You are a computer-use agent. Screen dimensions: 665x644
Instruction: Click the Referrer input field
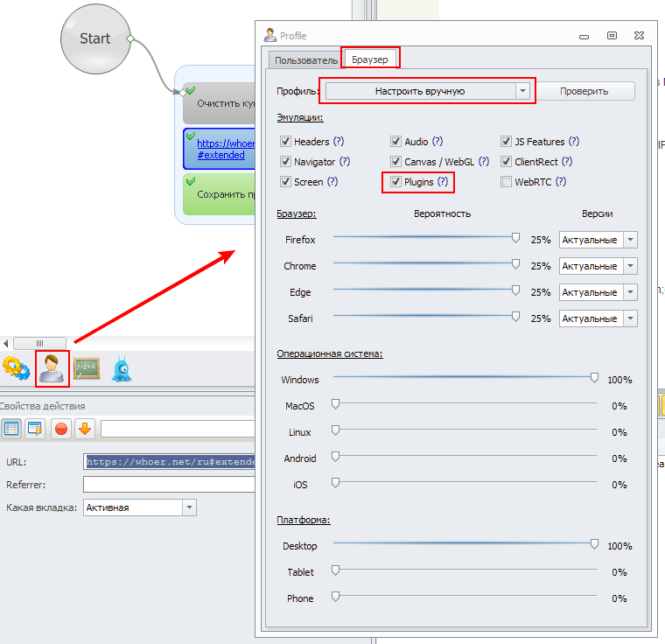point(169,485)
